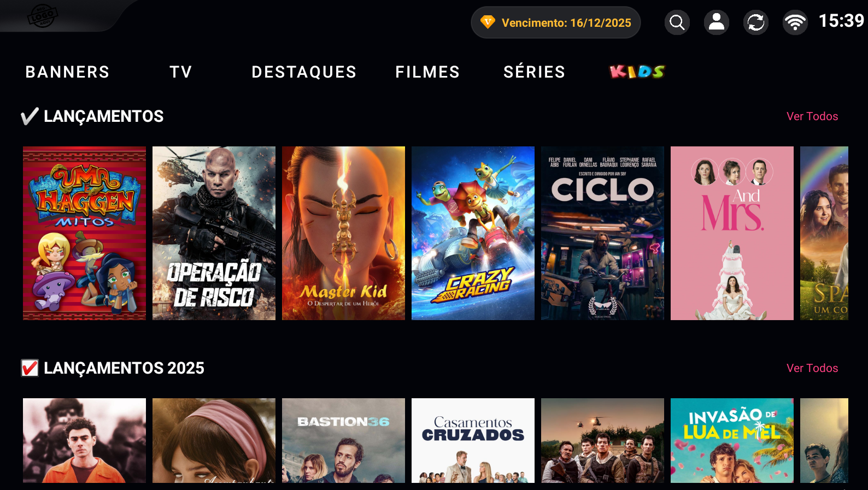Open the Casamentos Cruzados thumbnail
The width and height of the screenshot is (868, 490).
pyautogui.click(x=473, y=440)
